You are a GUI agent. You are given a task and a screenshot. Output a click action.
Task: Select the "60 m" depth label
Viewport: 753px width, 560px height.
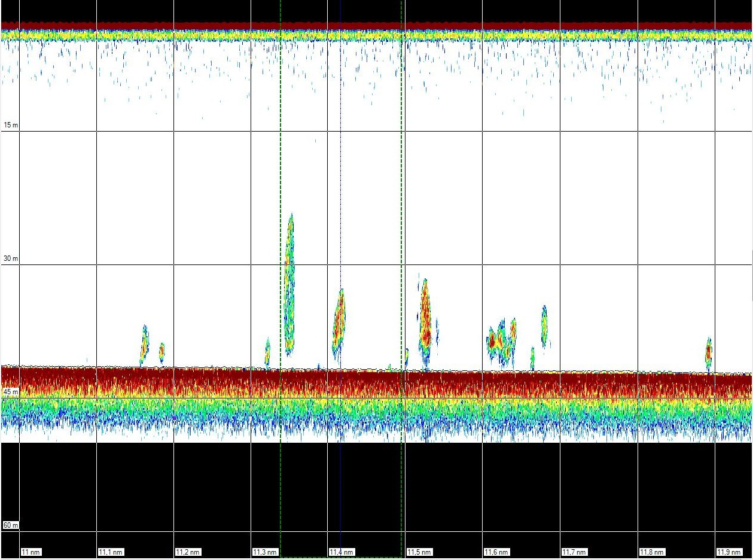click(11, 525)
